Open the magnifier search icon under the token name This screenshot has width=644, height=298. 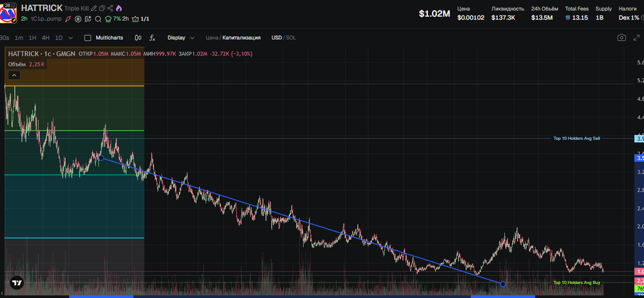(x=98, y=19)
